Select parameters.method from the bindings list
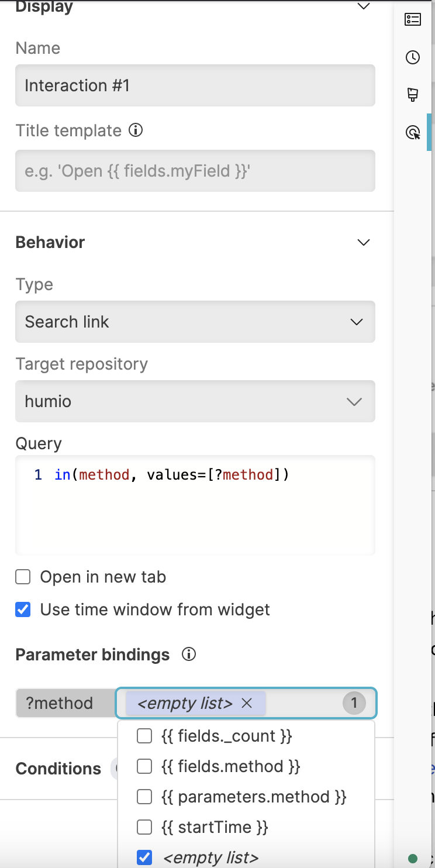The image size is (435, 868). [x=144, y=797]
